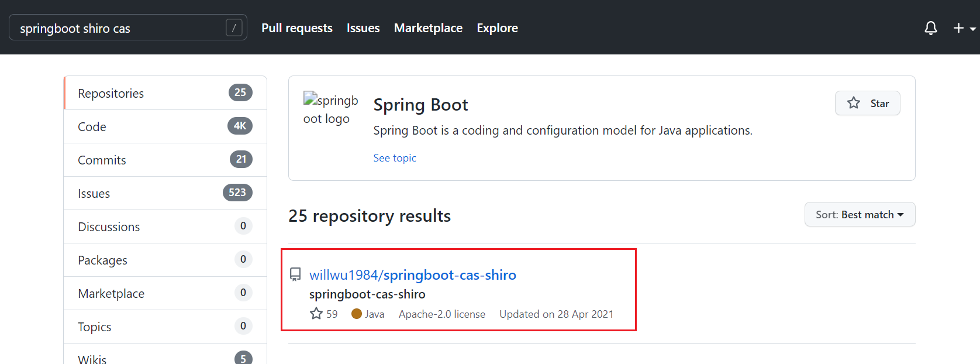Image resolution: width=980 pixels, height=364 pixels.
Task: Click the Updated on 28 Apr 2021 text
Action: (557, 314)
